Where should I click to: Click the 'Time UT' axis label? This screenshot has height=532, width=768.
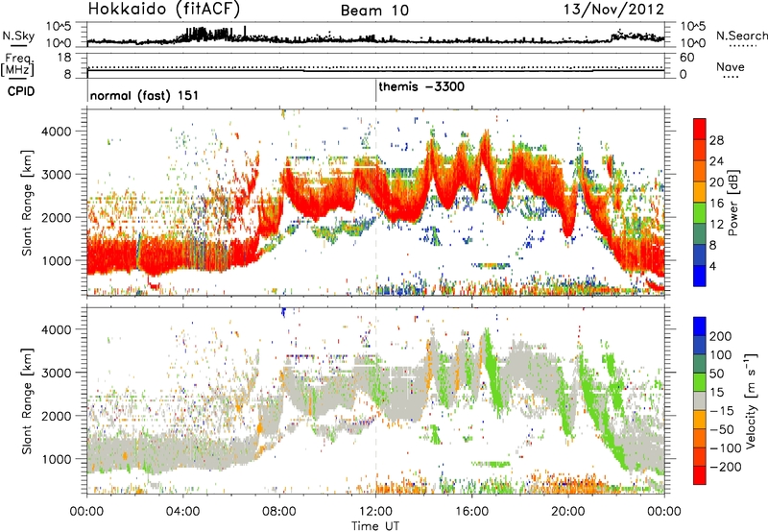coord(375,526)
